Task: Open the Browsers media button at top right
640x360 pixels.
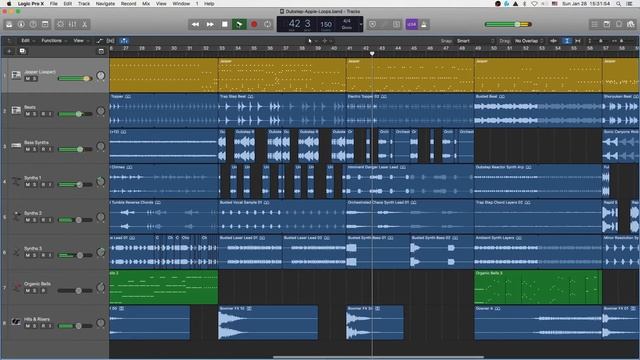Action: (x=631, y=24)
